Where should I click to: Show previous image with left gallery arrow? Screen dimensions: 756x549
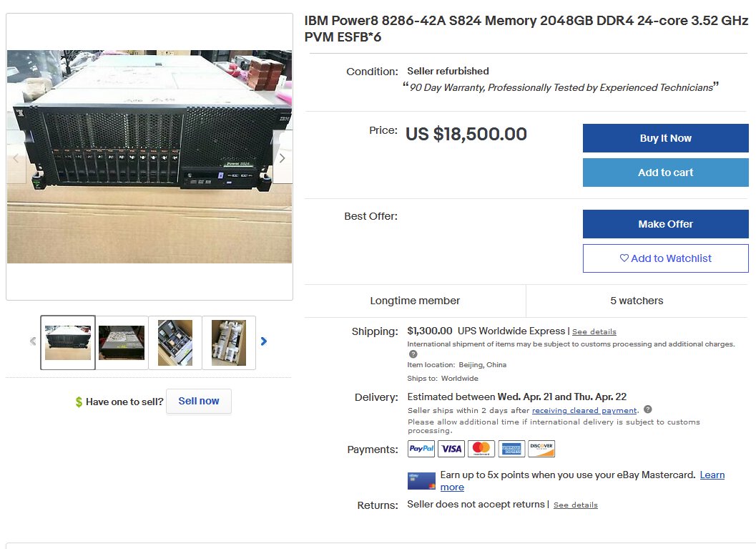coord(16,157)
